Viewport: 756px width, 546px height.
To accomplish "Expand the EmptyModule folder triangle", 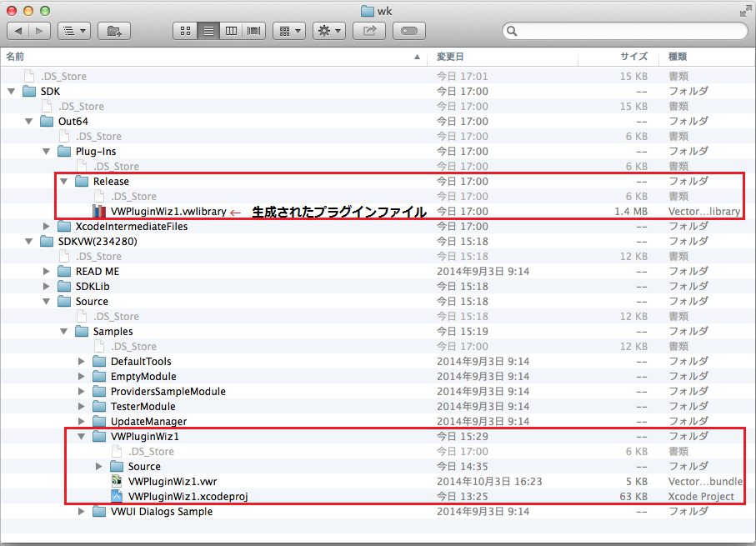I will pyautogui.click(x=82, y=377).
